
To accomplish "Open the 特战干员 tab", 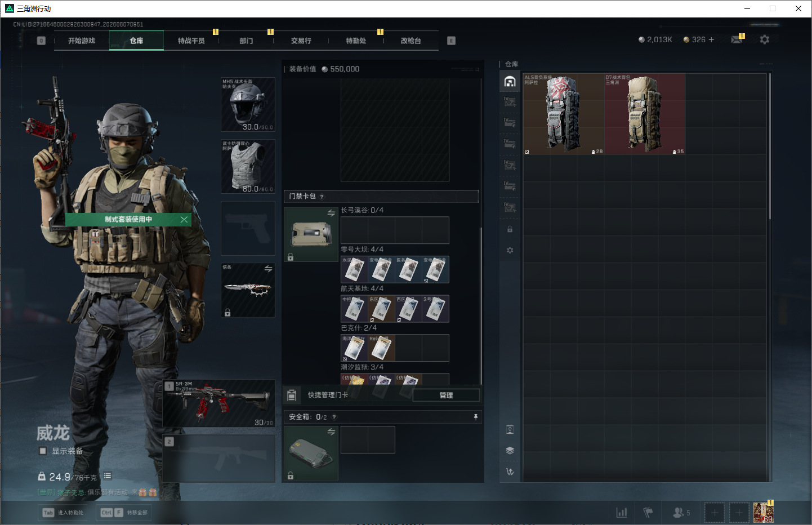I will tap(191, 41).
